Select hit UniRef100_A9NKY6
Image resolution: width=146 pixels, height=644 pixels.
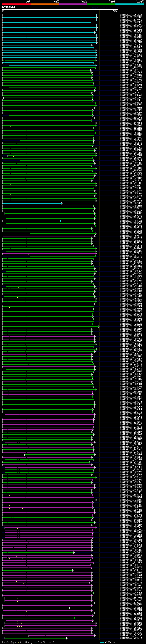click(131, 90)
